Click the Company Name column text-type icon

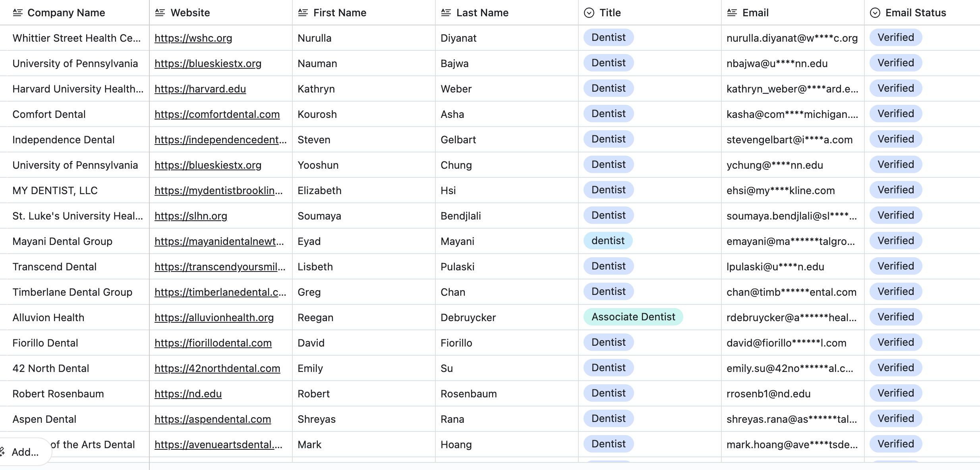point(17,13)
